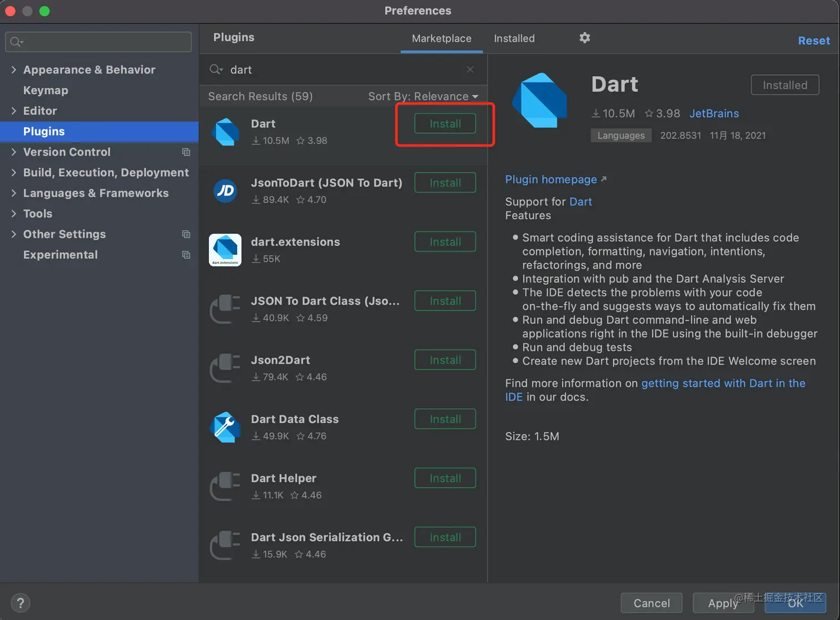Install the dart.extensions plugin
This screenshot has width=840, height=620.
tap(445, 242)
